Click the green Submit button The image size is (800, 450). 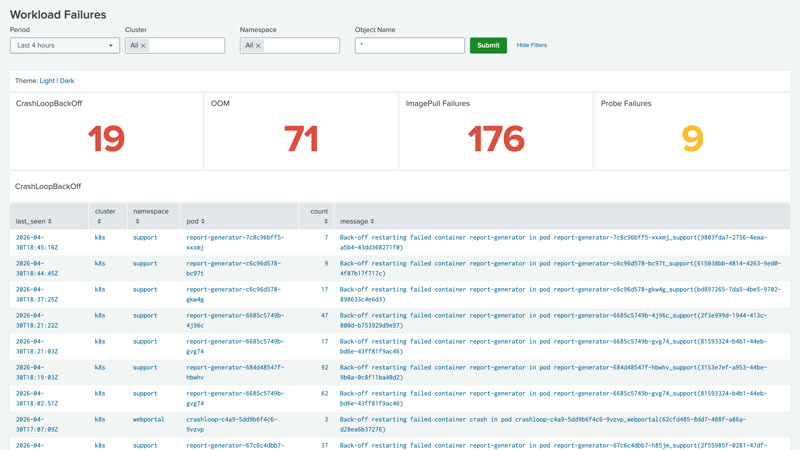pos(488,45)
